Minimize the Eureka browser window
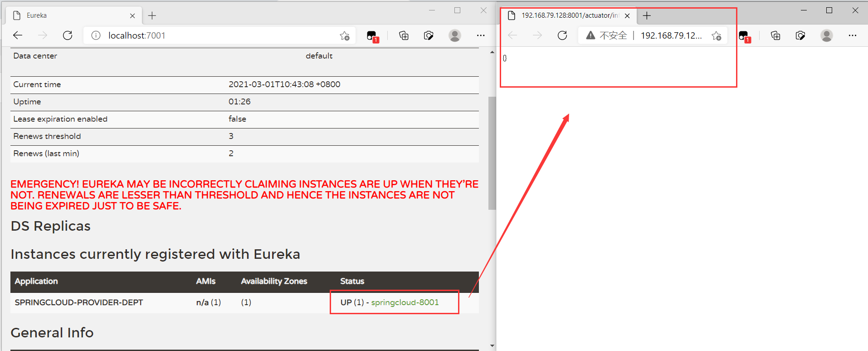Viewport: 868px width, 351px height. coord(432,10)
